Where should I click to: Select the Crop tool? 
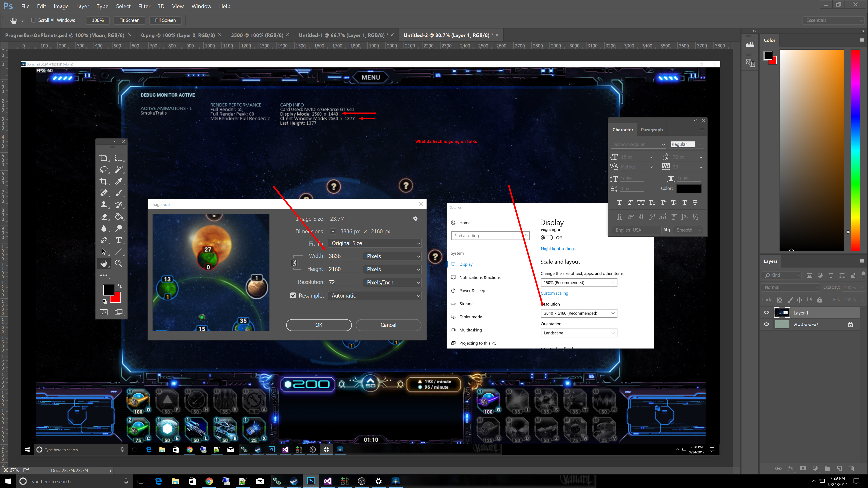104,181
